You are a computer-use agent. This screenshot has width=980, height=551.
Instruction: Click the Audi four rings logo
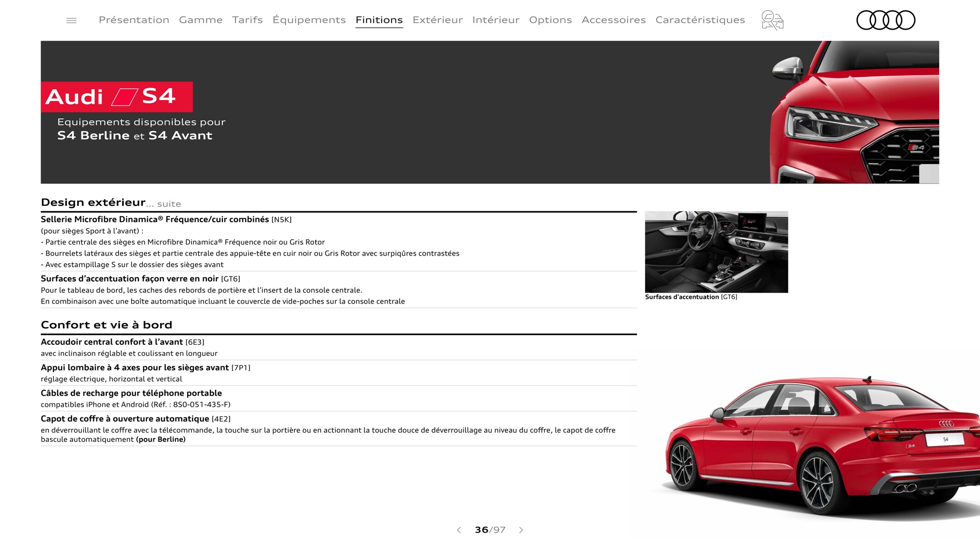(886, 20)
